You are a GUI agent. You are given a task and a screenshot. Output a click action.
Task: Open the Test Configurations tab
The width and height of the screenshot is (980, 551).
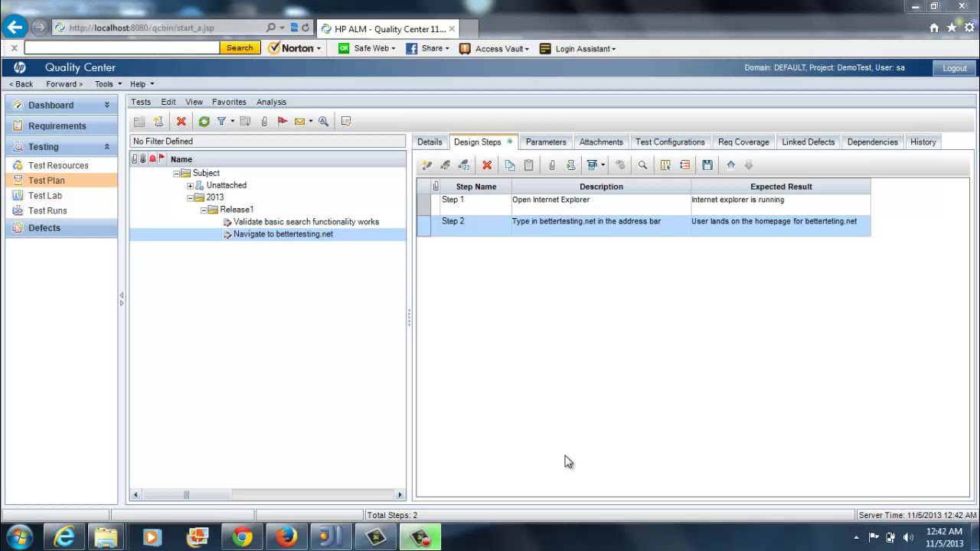[x=670, y=142]
